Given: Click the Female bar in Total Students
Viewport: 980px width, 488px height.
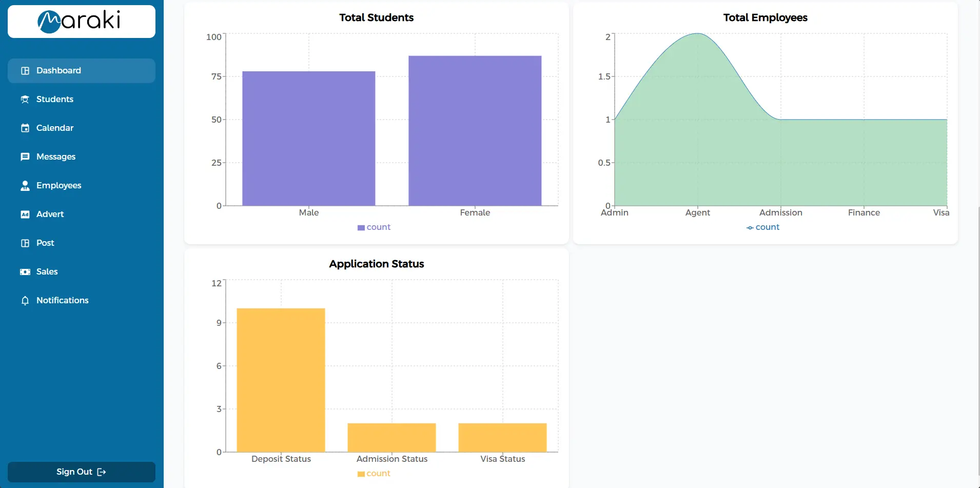Looking at the screenshot, I should (x=475, y=131).
